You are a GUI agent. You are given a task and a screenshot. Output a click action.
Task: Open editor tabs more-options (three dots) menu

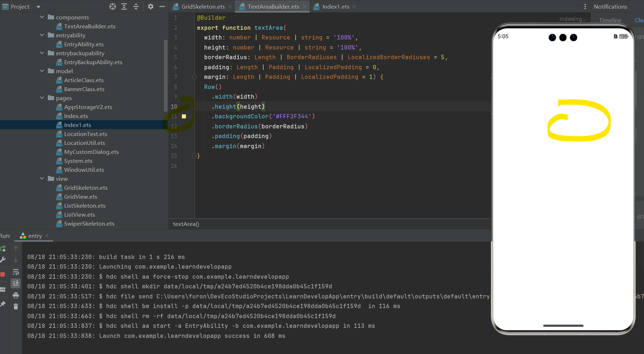pyautogui.click(x=585, y=6)
